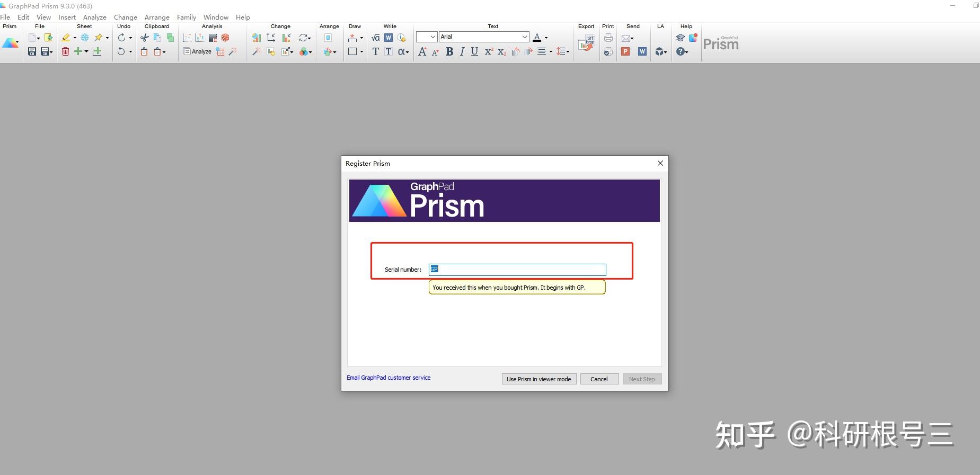980x475 pixels.
Task: Click the email envelope send icon
Action: (626, 38)
